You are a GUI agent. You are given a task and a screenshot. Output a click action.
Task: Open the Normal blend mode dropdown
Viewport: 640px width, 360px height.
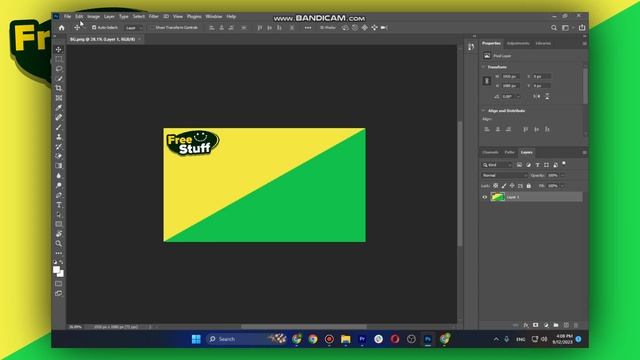(504, 175)
